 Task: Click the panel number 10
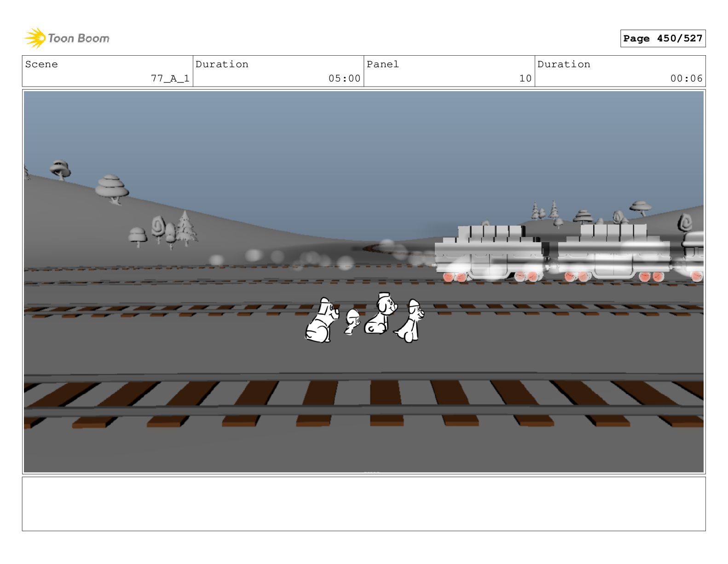(526, 79)
